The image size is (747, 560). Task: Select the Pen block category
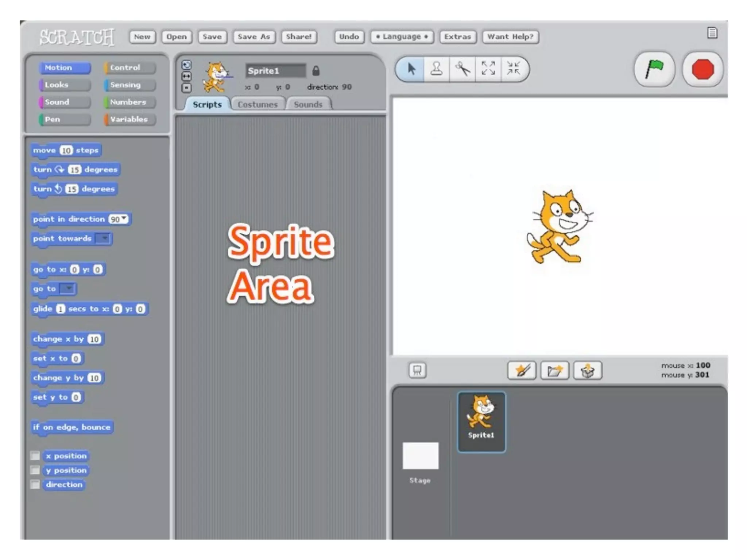click(x=65, y=119)
